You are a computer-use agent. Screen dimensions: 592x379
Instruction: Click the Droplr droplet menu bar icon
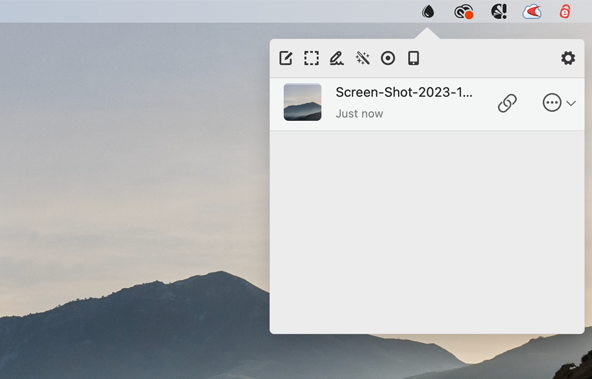pos(428,12)
